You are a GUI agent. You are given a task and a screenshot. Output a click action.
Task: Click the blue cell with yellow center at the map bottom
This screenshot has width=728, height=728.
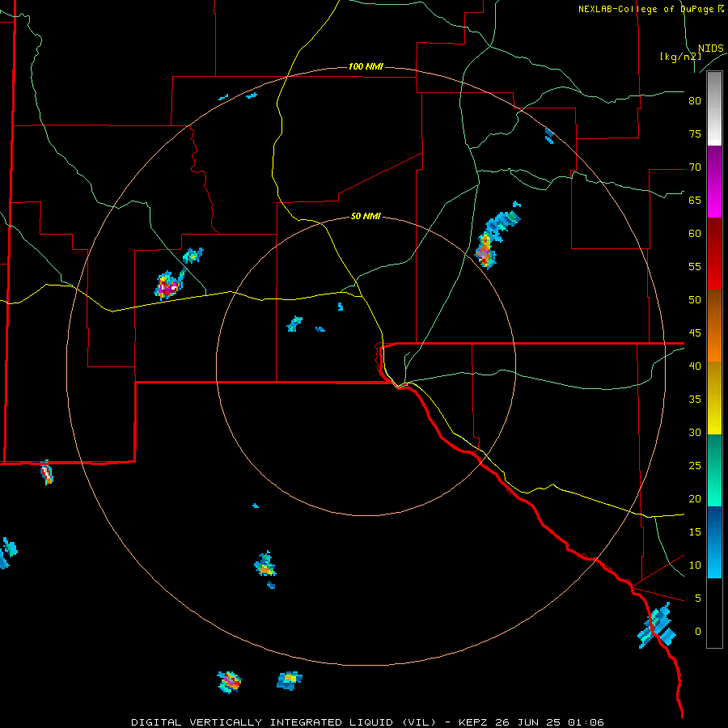290,680
